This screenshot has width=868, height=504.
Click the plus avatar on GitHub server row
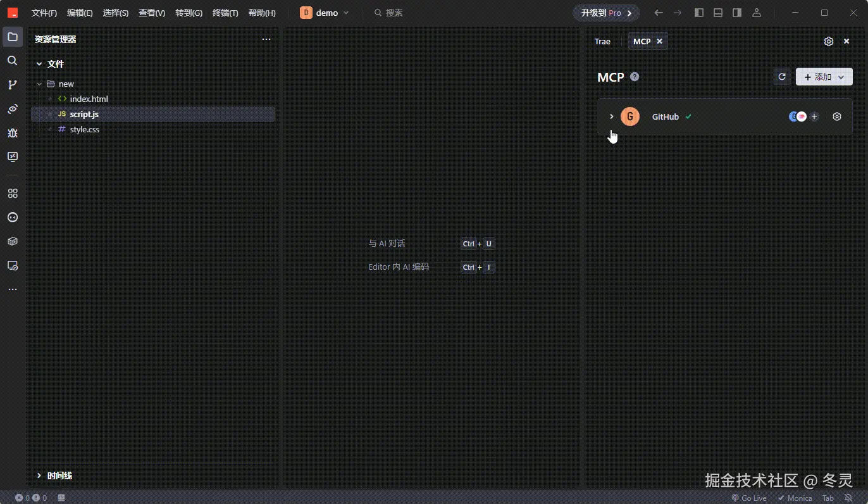click(x=814, y=117)
